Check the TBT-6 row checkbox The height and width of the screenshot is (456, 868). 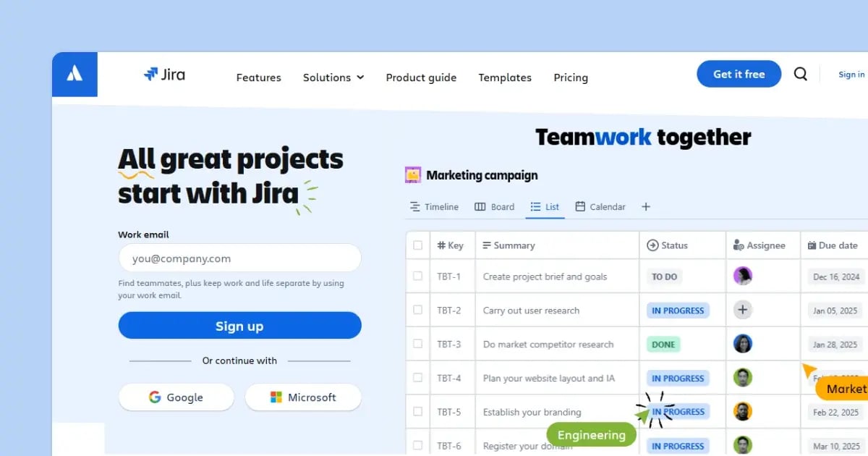tap(417, 445)
